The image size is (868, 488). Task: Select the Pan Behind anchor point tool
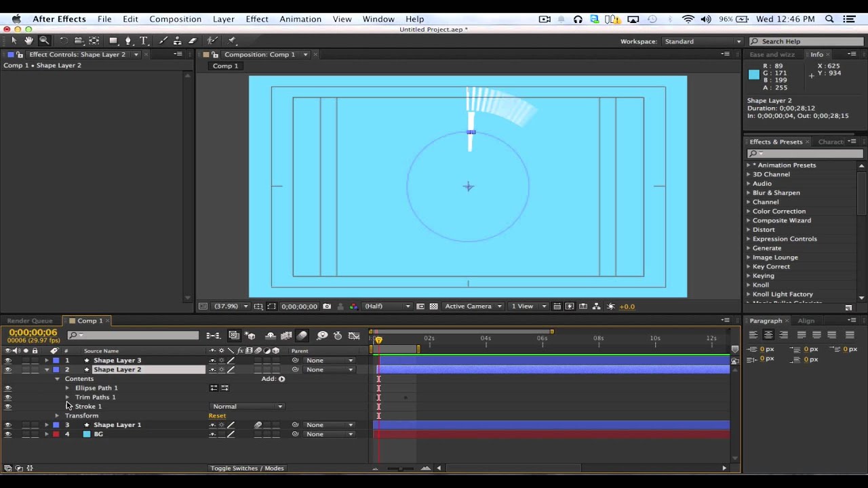coord(94,41)
